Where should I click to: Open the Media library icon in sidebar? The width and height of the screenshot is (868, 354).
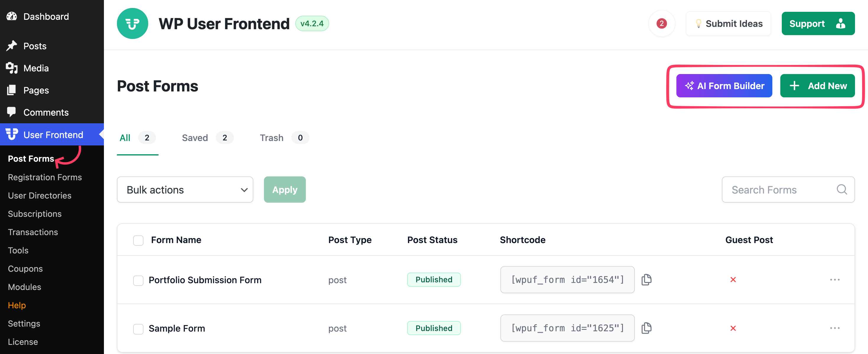[12, 68]
